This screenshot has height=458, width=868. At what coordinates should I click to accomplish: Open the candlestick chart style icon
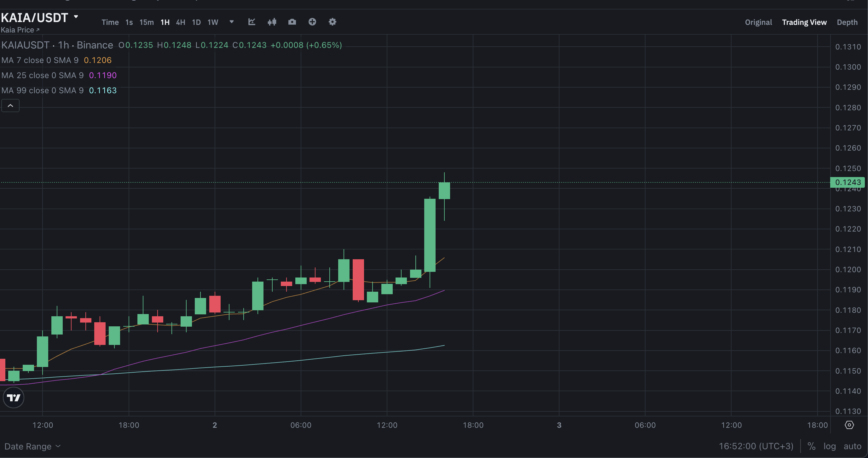click(x=272, y=22)
